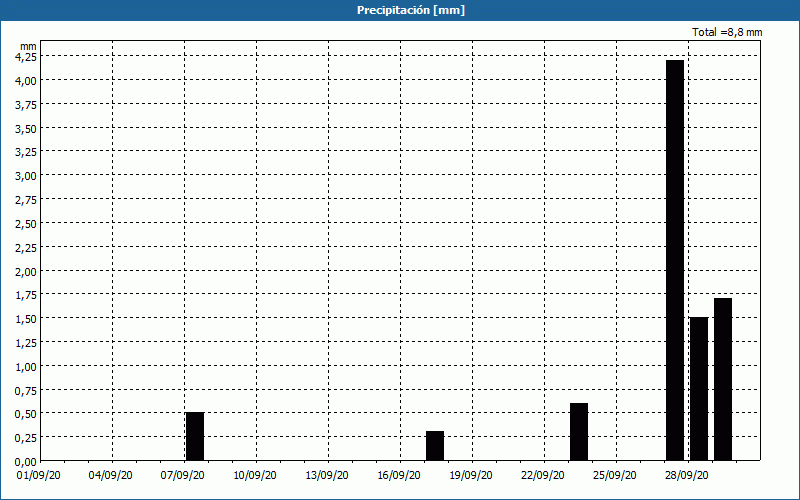Click the 2,75 y-axis label
The height and width of the screenshot is (500, 800).
click(x=26, y=201)
